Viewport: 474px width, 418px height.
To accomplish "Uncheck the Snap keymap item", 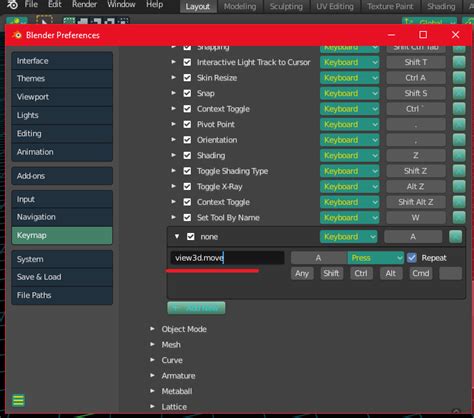I will pyautogui.click(x=187, y=93).
